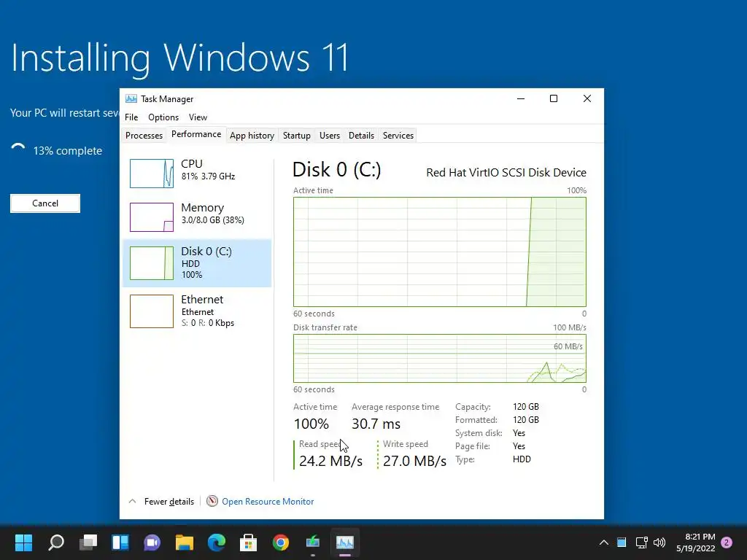The height and width of the screenshot is (560, 747).
Task: Click the blue tray app icon
Action: pyautogui.click(x=622, y=542)
